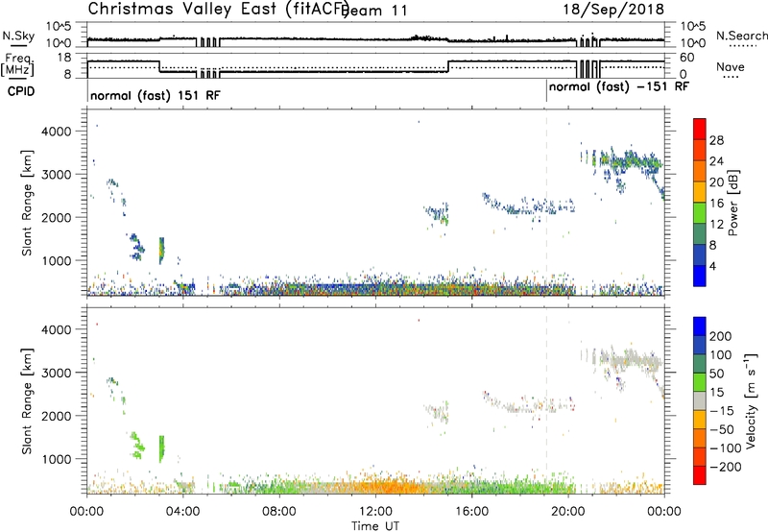Click the blue bottom of the Power colorbar
Image resolution: width=768 pixels, height=532 pixels.
(x=700, y=276)
